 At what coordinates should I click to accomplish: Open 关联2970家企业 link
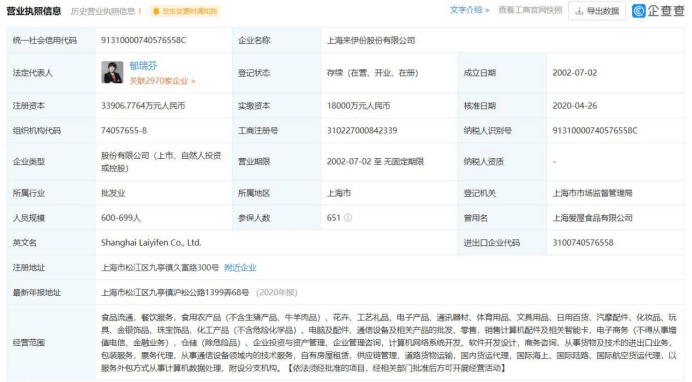(162, 81)
